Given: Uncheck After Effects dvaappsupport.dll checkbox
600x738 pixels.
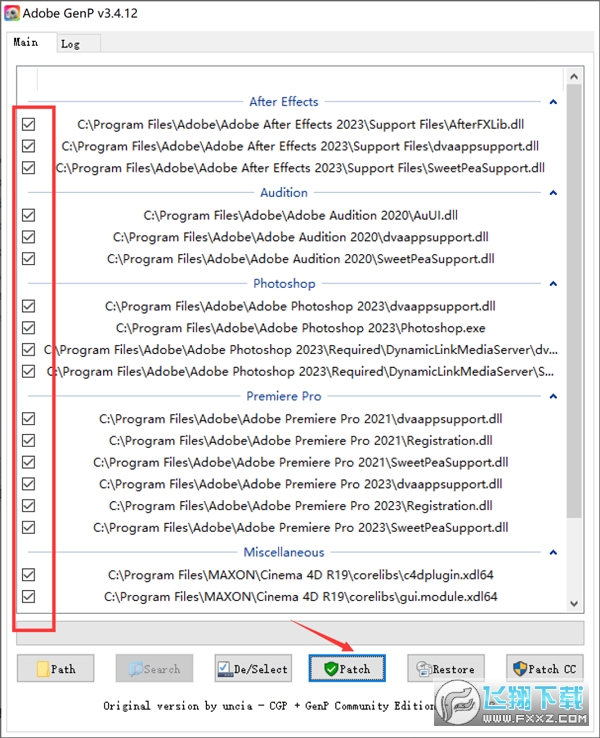Looking at the screenshot, I should click(29, 146).
